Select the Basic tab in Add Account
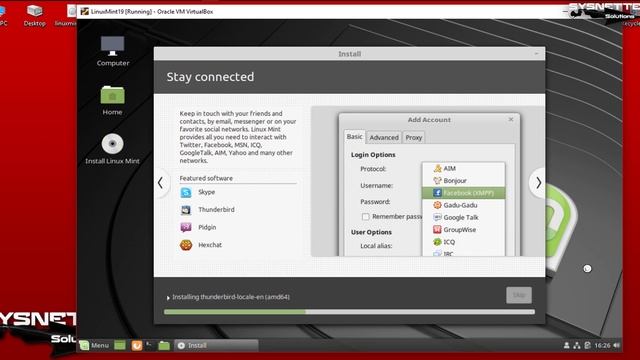This screenshot has width=640, height=360. 354,137
